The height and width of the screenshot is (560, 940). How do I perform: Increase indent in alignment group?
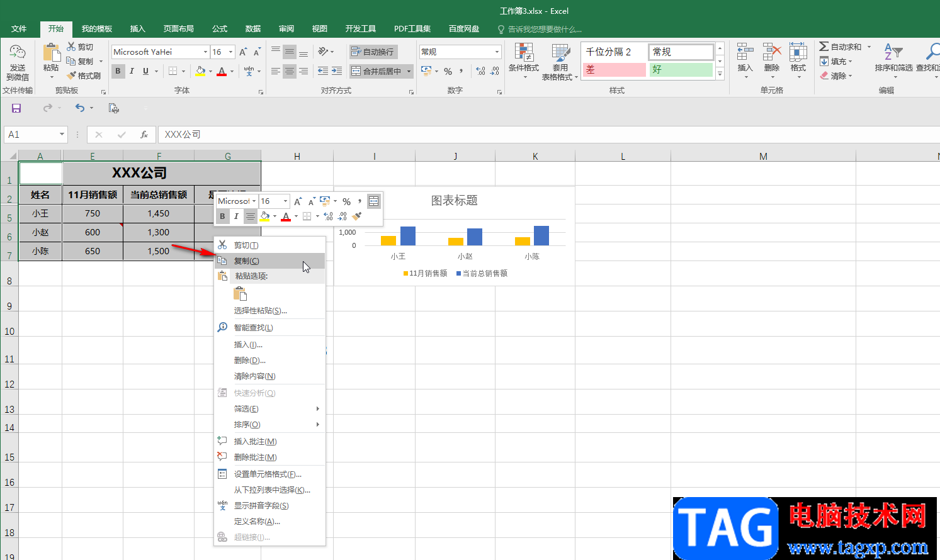[x=337, y=71]
